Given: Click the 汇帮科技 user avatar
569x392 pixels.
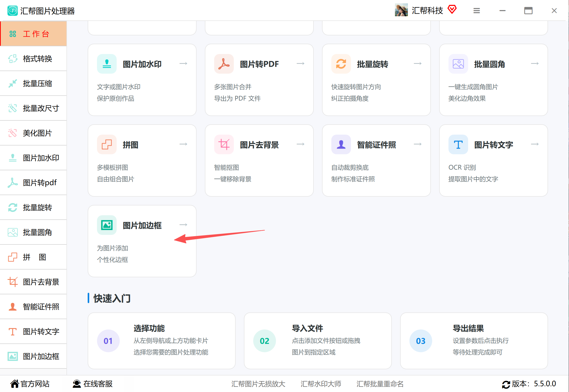Looking at the screenshot, I should [401, 10].
